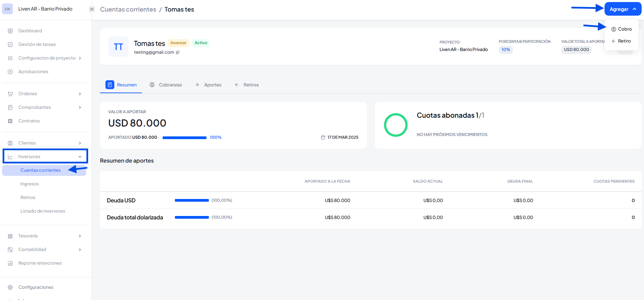This screenshot has width=644, height=300.
Task: Select Cobro from the Agregar menu
Action: [622, 29]
